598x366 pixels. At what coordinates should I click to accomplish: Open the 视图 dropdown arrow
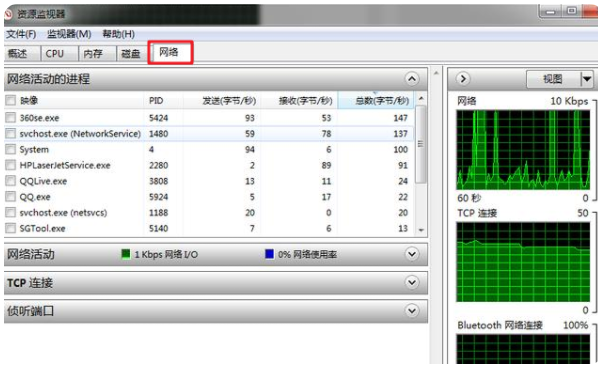[x=587, y=79]
